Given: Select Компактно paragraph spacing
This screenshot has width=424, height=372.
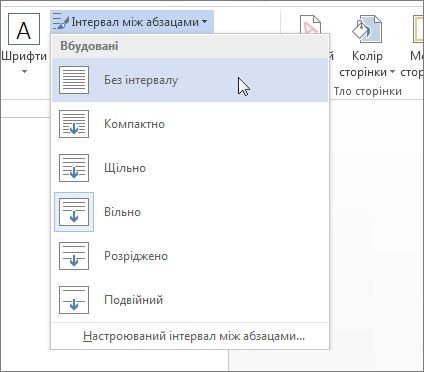Looking at the screenshot, I should click(x=190, y=124).
